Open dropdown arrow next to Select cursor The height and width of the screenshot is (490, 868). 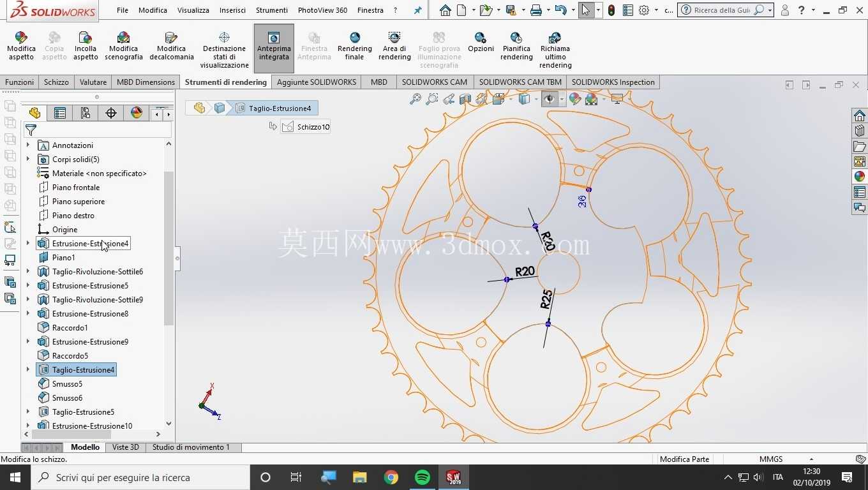click(x=598, y=10)
